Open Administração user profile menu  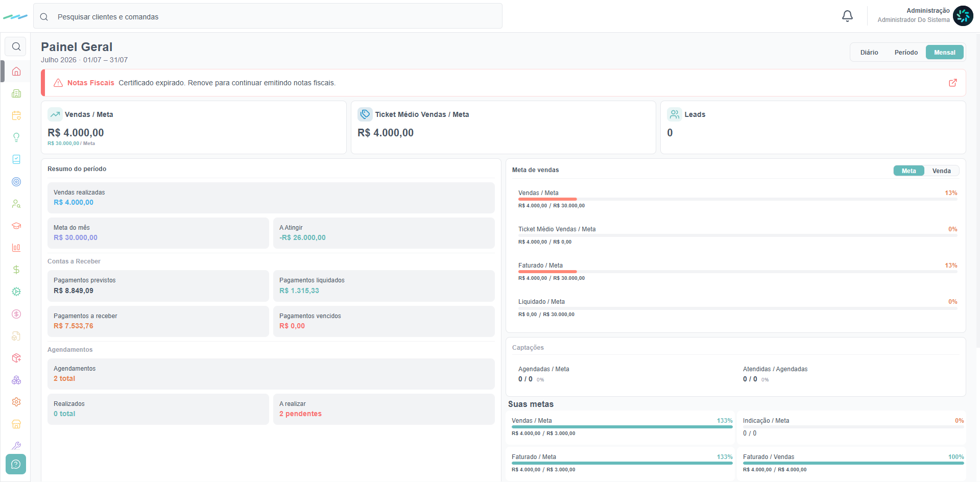(925, 15)
